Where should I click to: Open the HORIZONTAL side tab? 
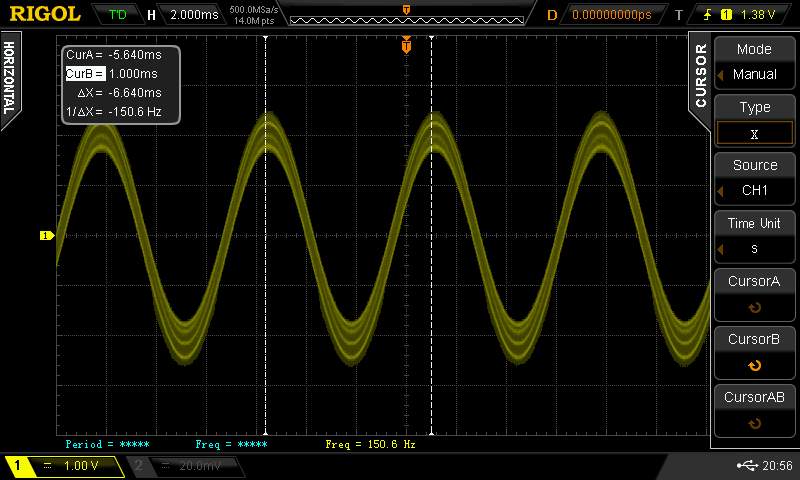point(9,78)
